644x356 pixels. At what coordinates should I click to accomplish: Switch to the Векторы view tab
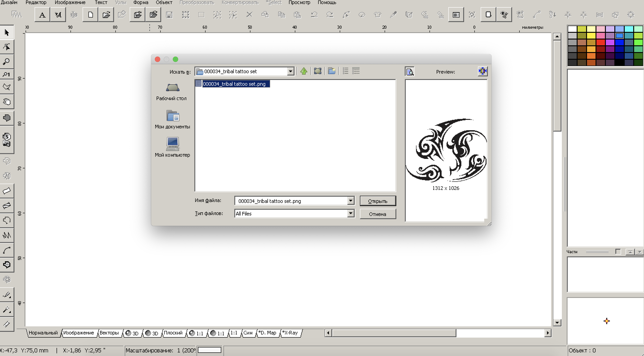click(x=109, y=333)
